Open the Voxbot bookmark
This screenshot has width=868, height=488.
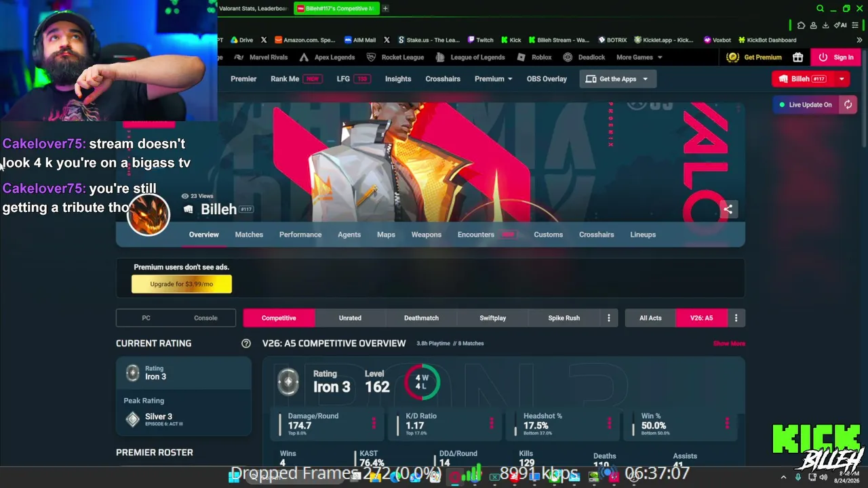coord(717,40)
